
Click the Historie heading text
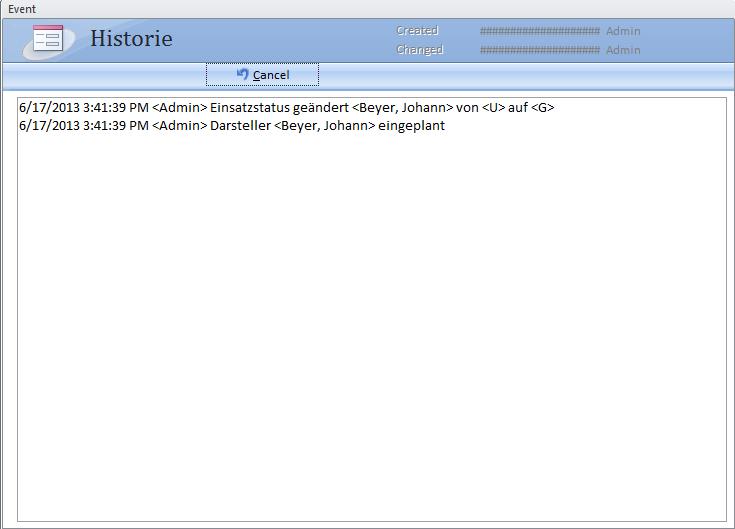click(x=131, y=39)
